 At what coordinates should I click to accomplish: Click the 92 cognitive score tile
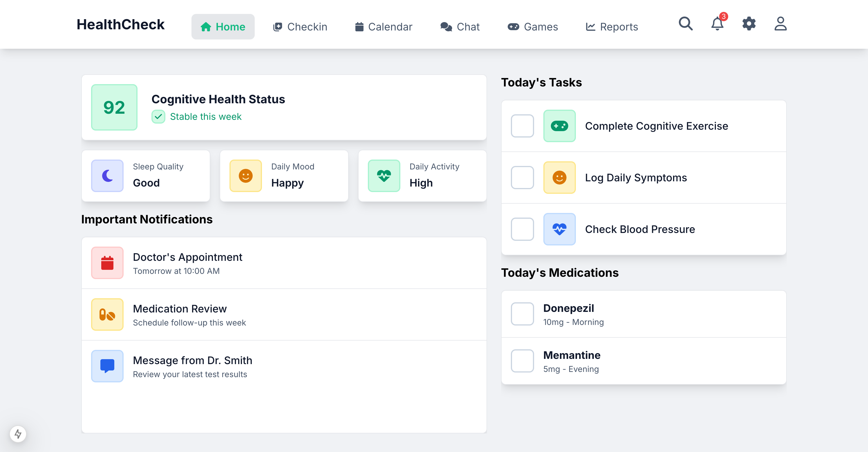(114, 107)
